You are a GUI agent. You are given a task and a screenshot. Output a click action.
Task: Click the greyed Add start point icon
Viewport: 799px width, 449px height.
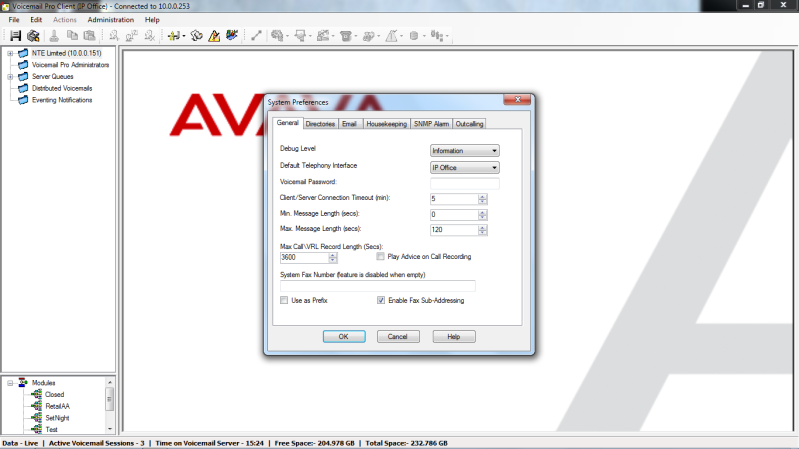114,36
